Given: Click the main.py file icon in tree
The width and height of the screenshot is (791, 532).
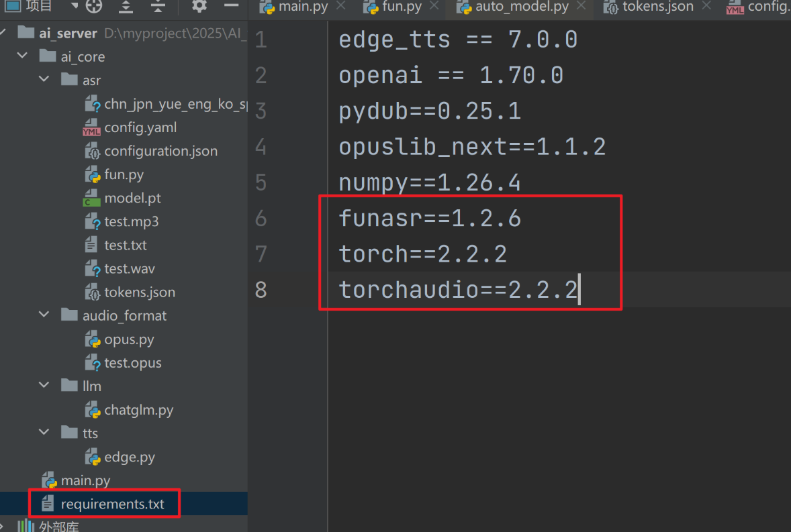Looking at the screenshot, I should click(x=50, y=480).
